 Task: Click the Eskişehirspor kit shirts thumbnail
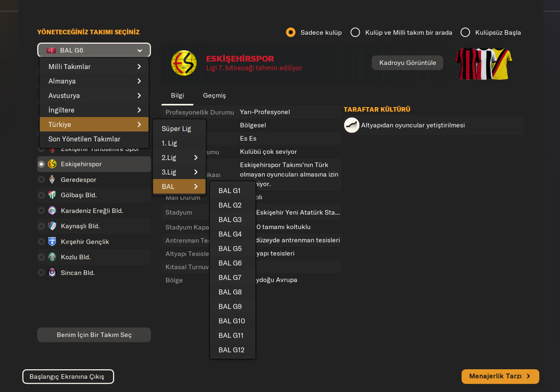click(x=483, y=63)
